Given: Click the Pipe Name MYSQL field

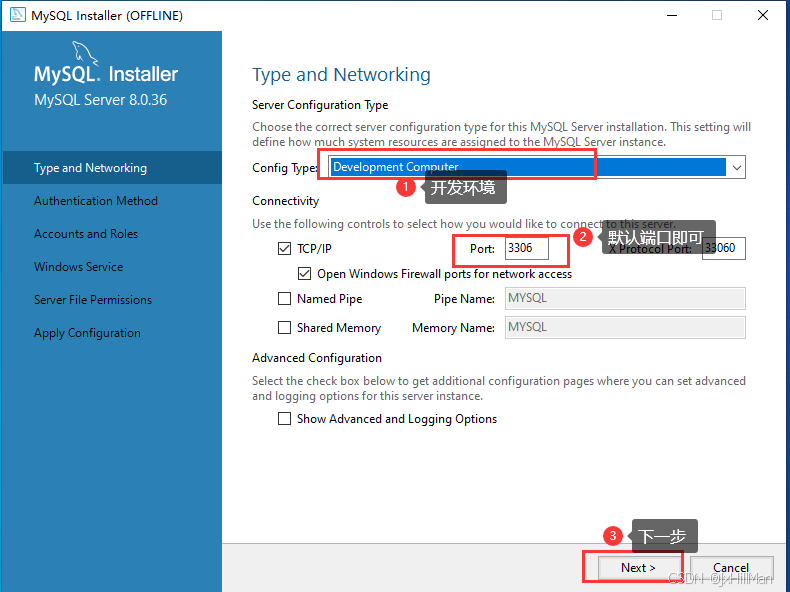Looking at the screenshot, I should click(x=625, y=298).
